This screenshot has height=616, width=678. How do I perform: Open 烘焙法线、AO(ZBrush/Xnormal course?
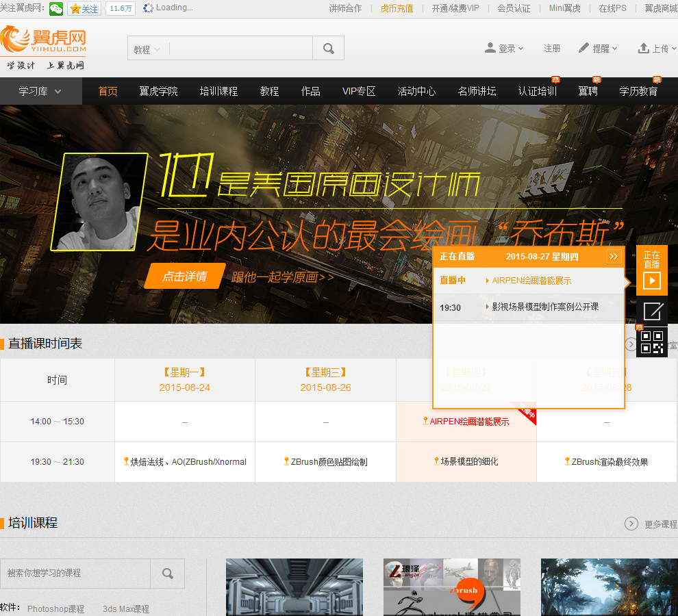coord(188,462)
